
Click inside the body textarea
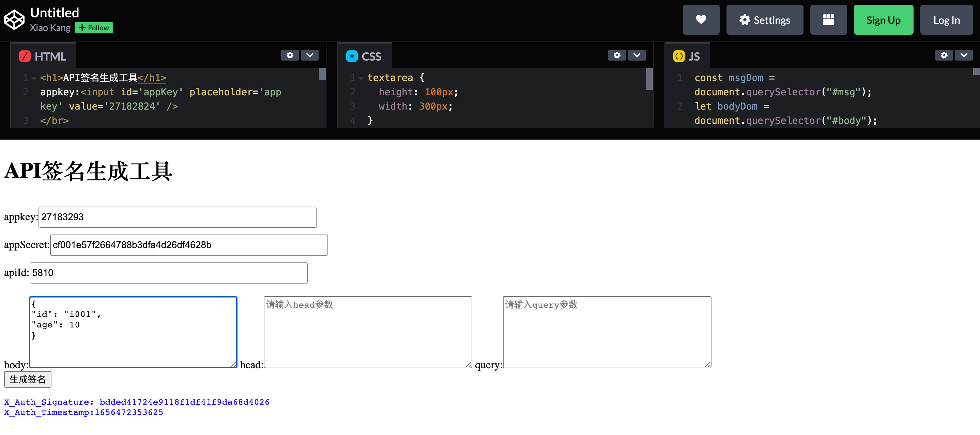pyautogui.click(x=133, y=332)
